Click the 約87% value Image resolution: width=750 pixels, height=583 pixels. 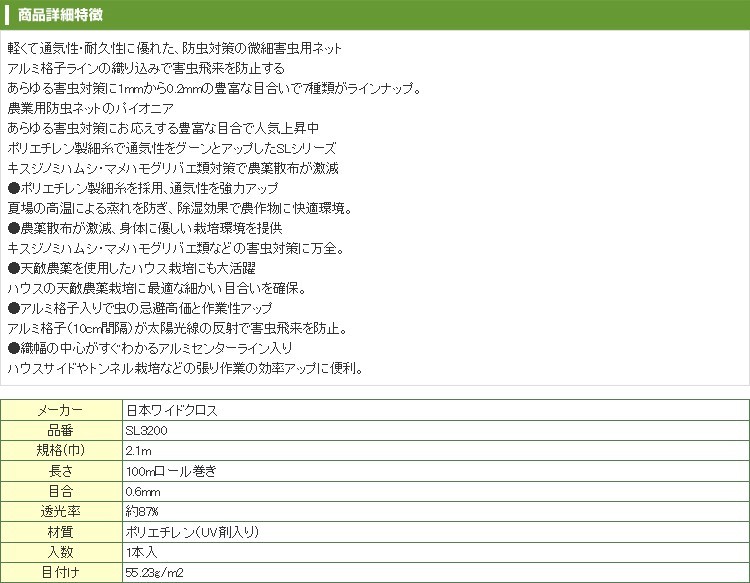pos(142,512)
